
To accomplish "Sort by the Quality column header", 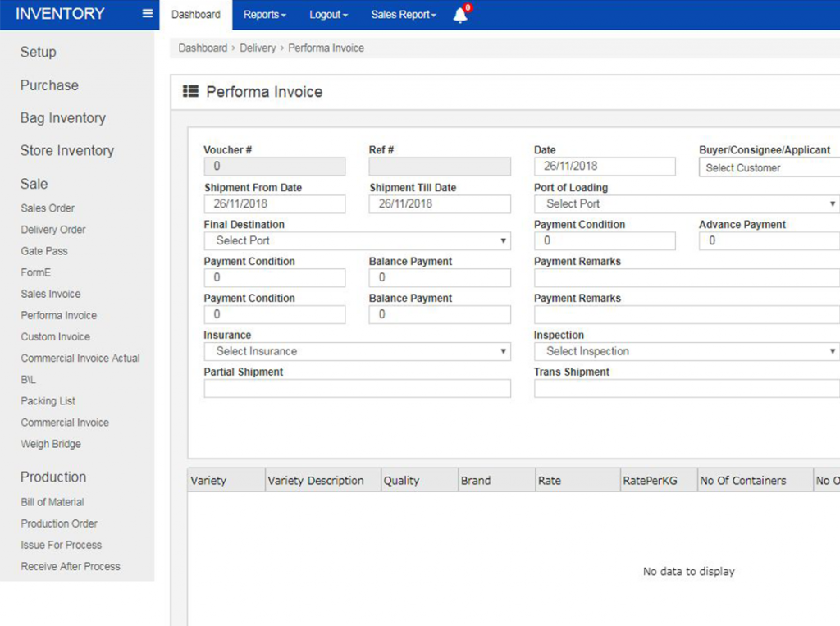I will click(x=420, y=480).
